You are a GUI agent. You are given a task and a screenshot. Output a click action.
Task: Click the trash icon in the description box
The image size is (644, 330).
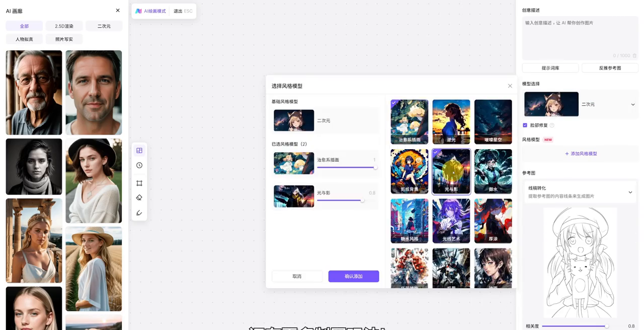click(x=634, y=56)
